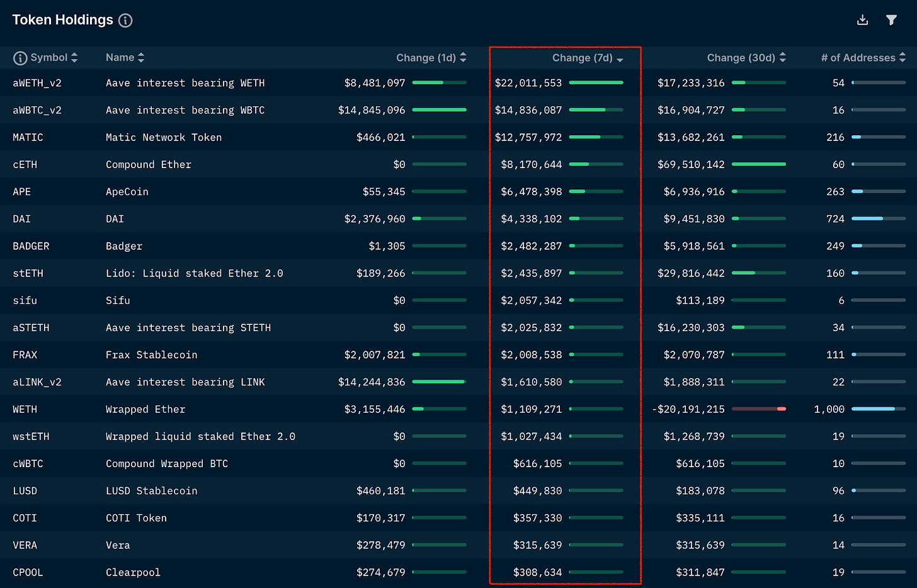Click the 30d bar for $69,510,142
The image size is (917, 588).
[759, 164]
